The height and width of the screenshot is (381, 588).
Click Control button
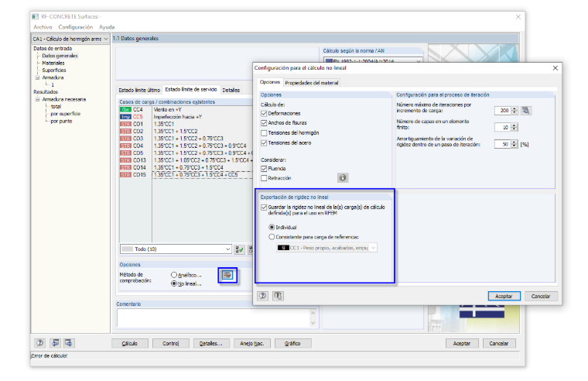pyautogui.click(x=171, y=344)
